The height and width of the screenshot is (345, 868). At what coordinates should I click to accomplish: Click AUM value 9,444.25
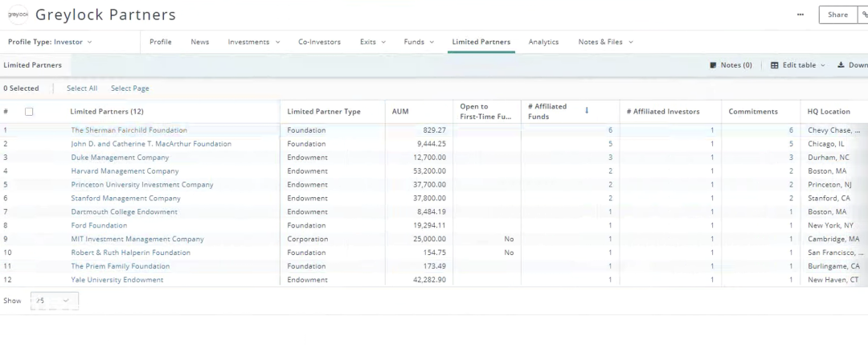431,144
